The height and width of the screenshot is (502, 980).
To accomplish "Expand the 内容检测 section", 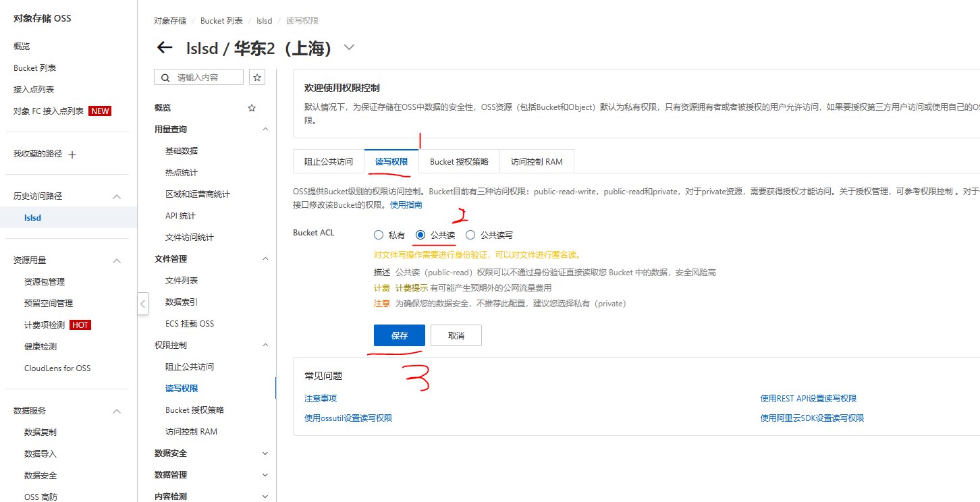I will 265,497.
